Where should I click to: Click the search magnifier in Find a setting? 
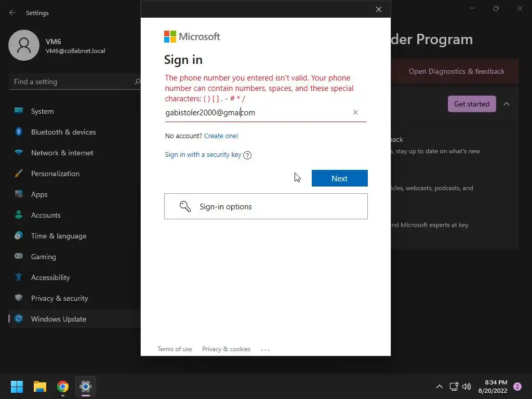[x=137, y=82]
